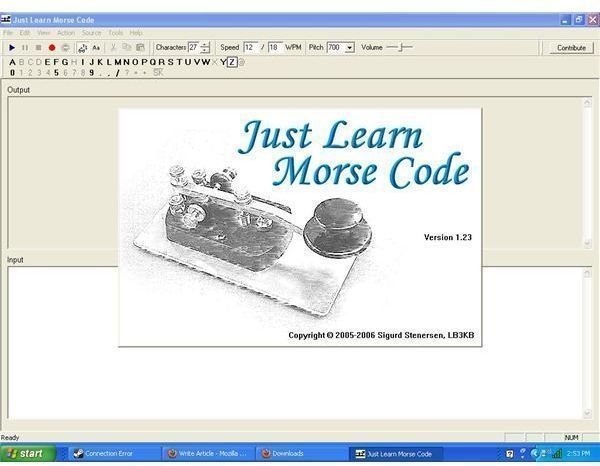Image resolution: width=600 pixels, height=466 pixels.
Task: Click the Copy toolbar icon
Action: 127,47
